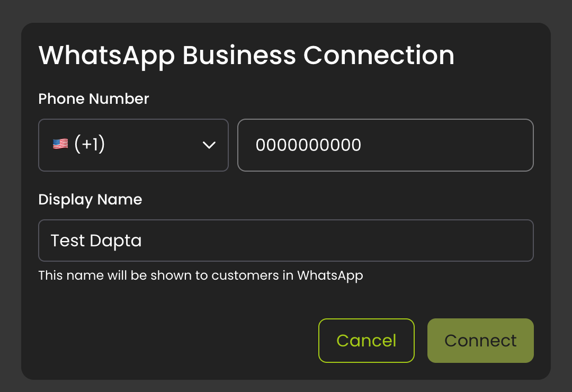The width and height of the screenshot is (572, 392).
Task: Click the phone number input field
Action: click(x=386, y=145)
